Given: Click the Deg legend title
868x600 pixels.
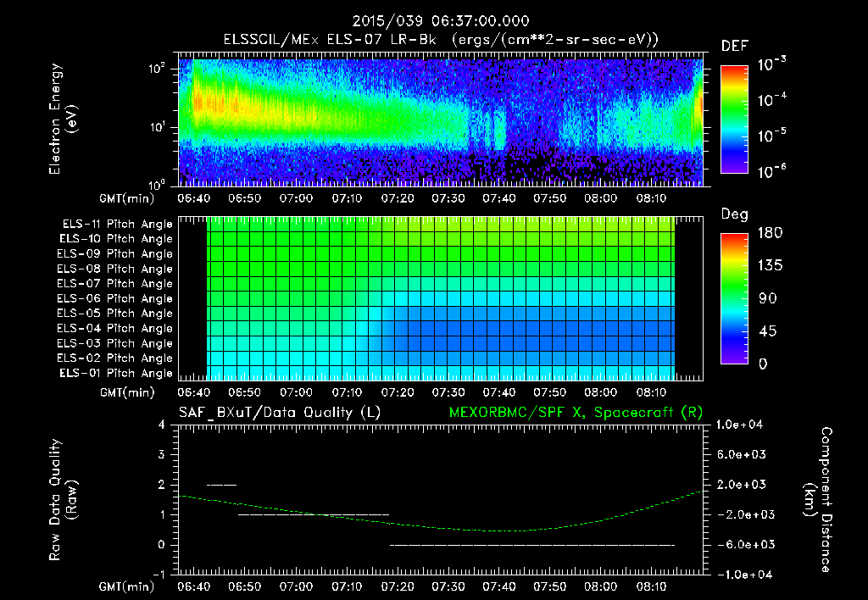Looking at the screenshot, I should 735,214.
